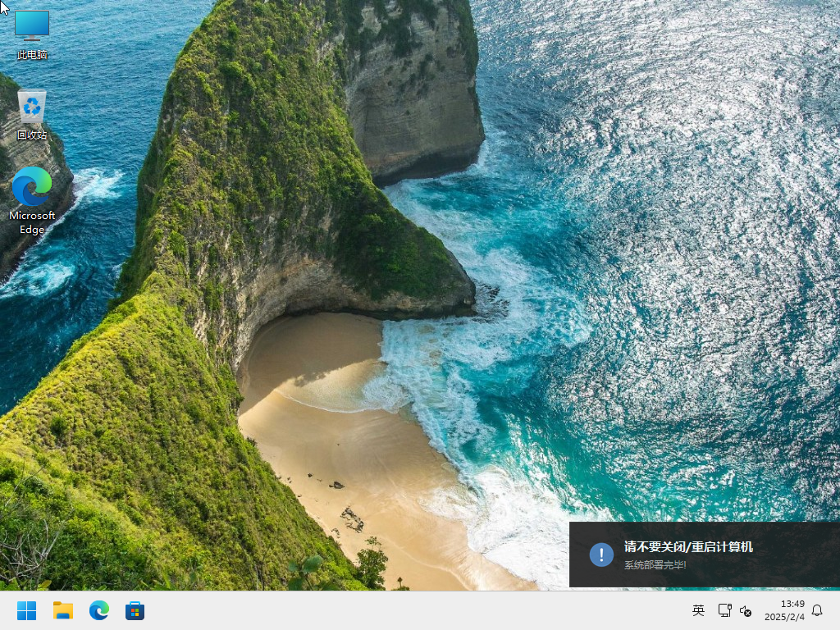Click the 系统部署完毕! notification message

(x=655, y=565)
